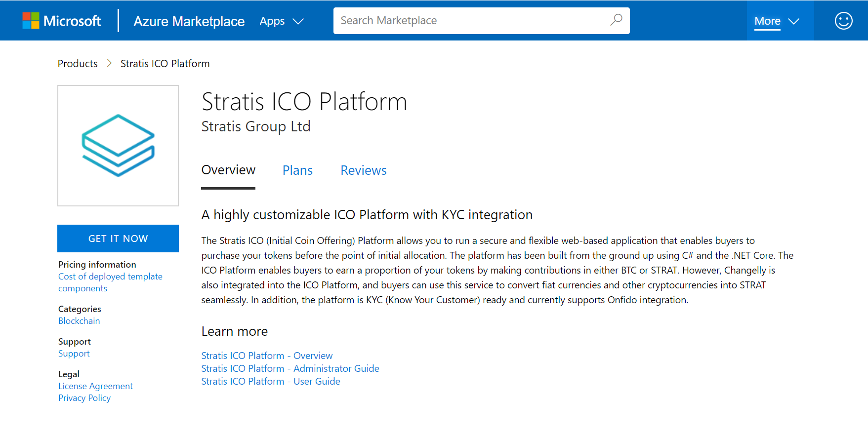
Task: Click the Stratis Group Ltd publisher name
Action: [256, 126]
